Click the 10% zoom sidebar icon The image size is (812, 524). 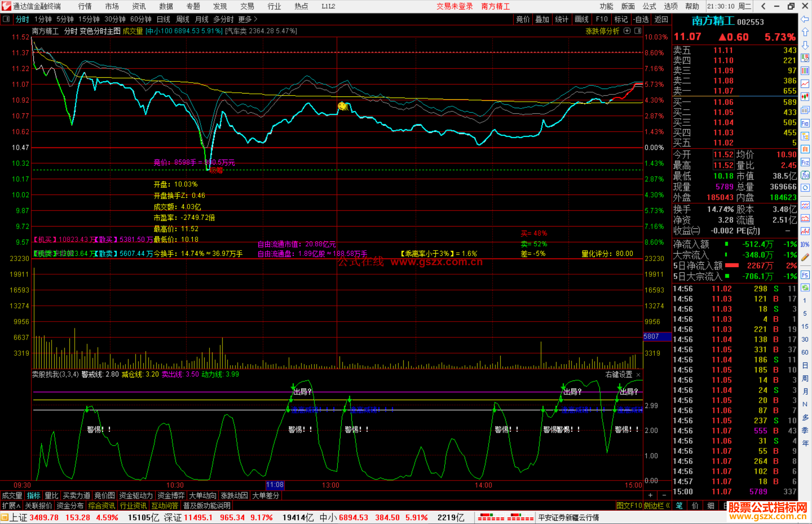(805, 244)
